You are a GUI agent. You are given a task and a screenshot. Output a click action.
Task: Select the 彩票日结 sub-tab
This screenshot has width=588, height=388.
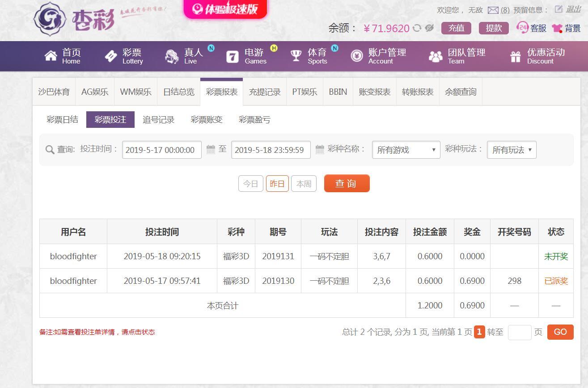point(62,119)
